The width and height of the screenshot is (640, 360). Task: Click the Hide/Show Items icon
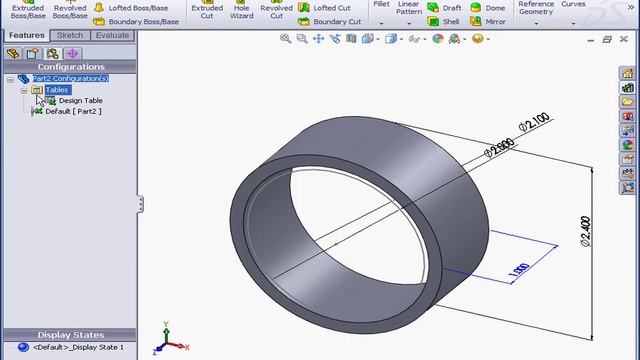414,39
